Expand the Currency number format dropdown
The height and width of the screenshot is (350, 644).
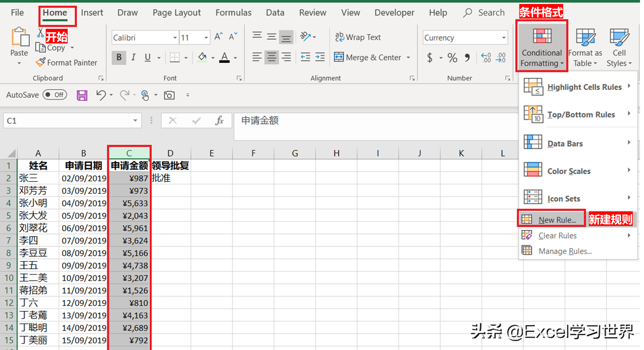coord(504,38)
